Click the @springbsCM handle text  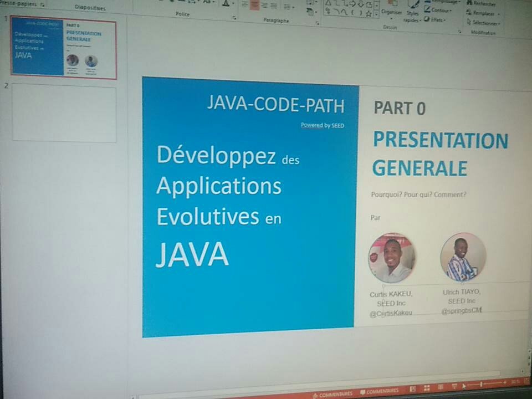[x=462, y=310]
